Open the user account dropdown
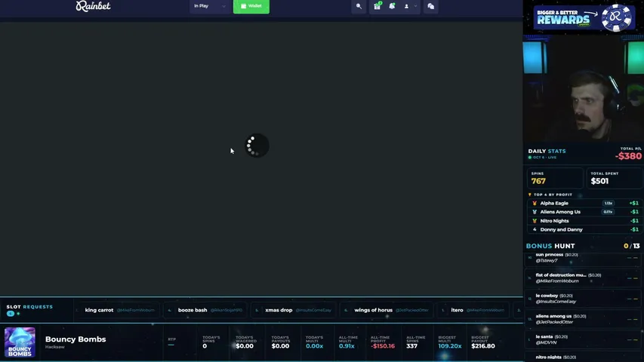 click(410, 6)
